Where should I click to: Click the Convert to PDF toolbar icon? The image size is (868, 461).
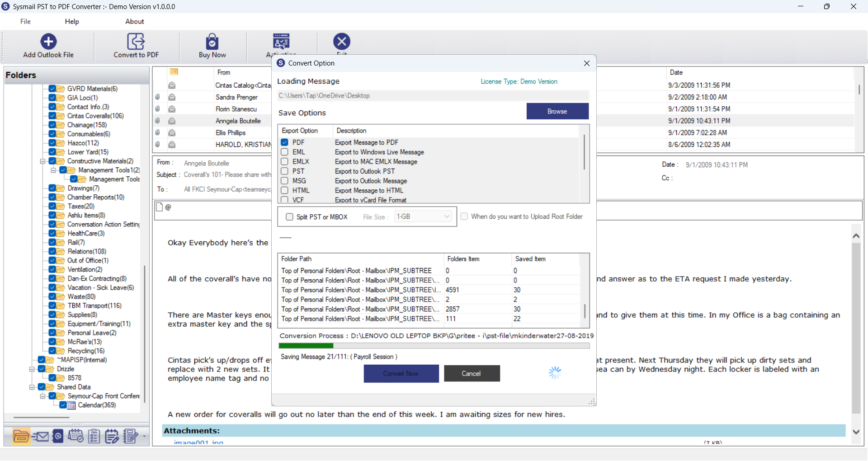click(x=136, y=41)
